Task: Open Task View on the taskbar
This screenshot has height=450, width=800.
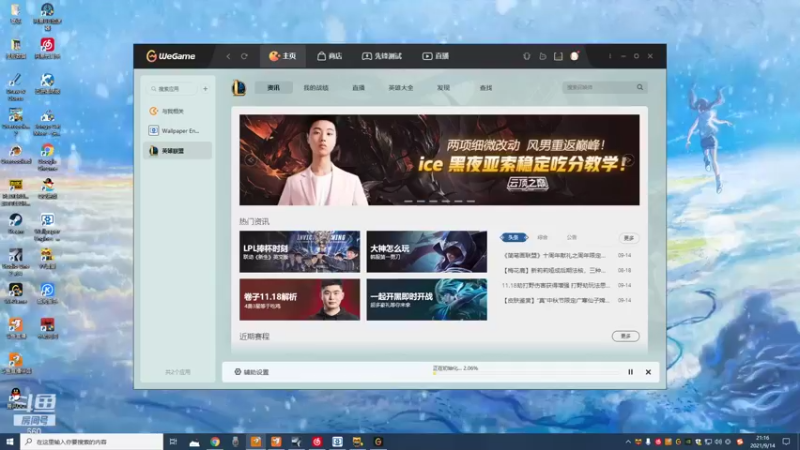Action: tap(173, 441)
